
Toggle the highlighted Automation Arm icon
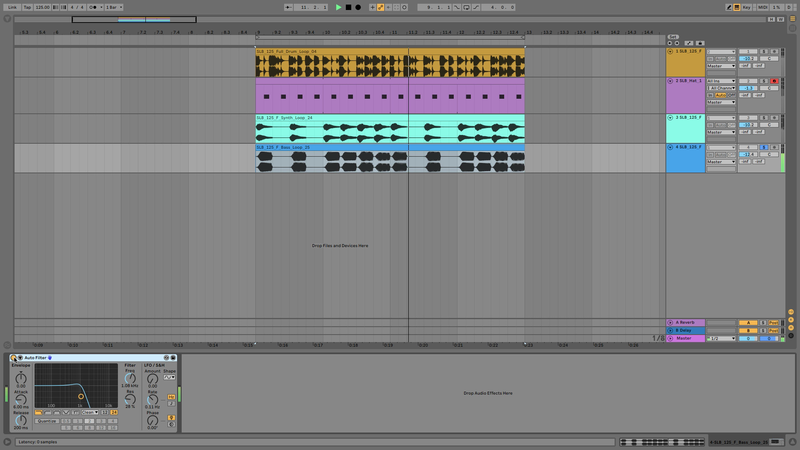pyautogui.click(x=381, y=7)
